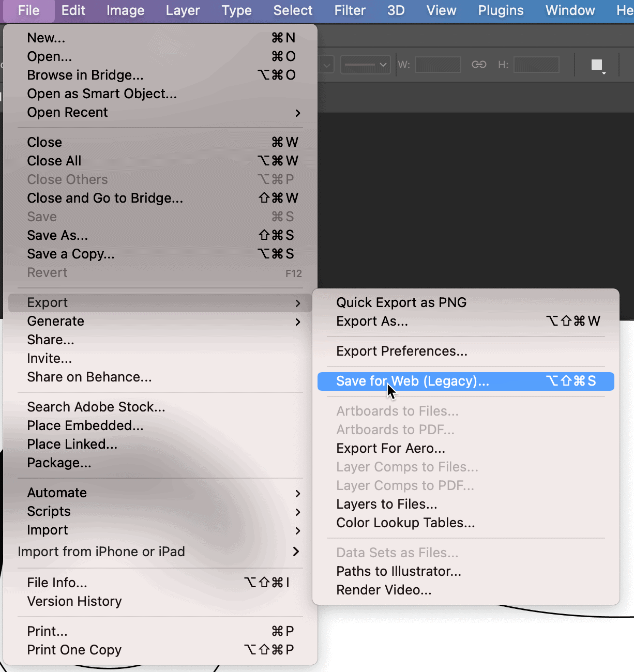Expand the Open Recent submenu
This screenshot has width=634, height=672.
tap(160, 112)
